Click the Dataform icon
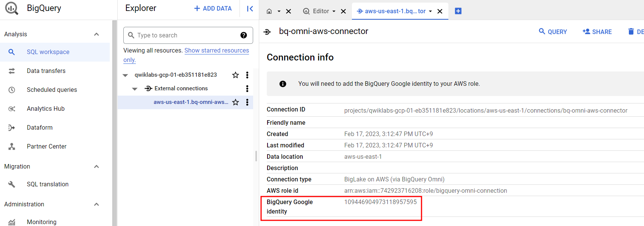 (12, 128)
